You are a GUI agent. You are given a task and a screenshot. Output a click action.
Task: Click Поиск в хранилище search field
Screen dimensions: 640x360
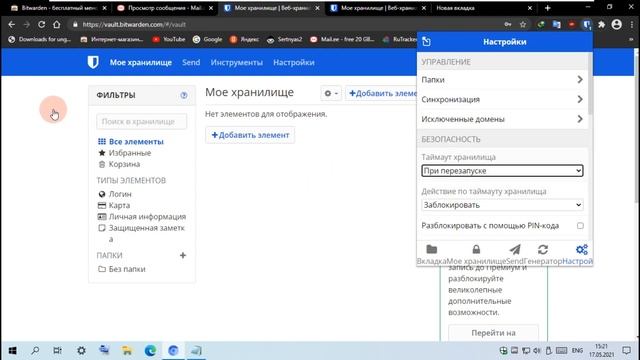tap(142, 122)
